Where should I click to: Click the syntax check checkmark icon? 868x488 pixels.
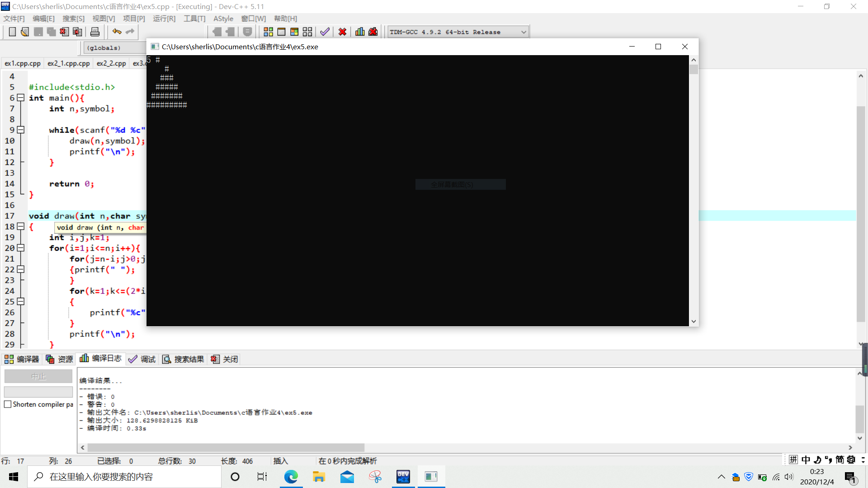325,32
